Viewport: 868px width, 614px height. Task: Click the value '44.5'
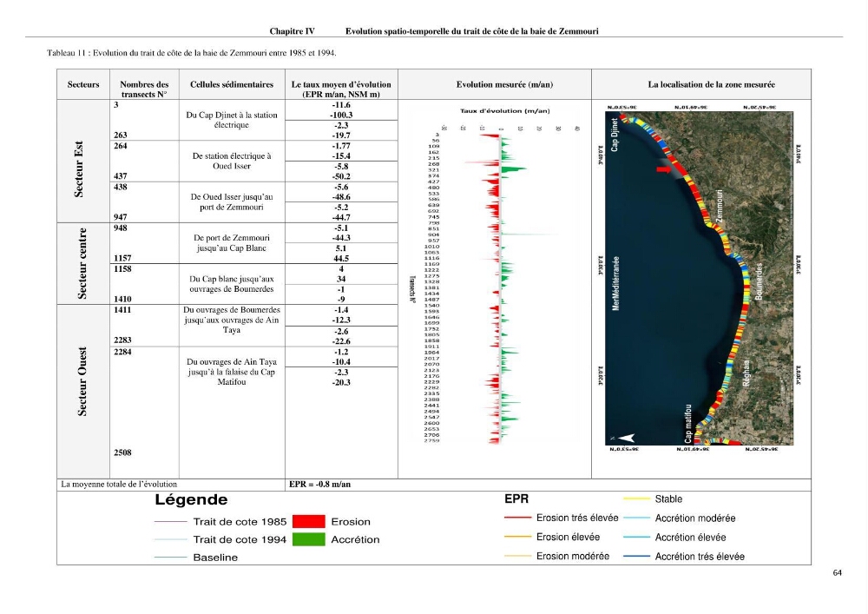coord(341,259)
